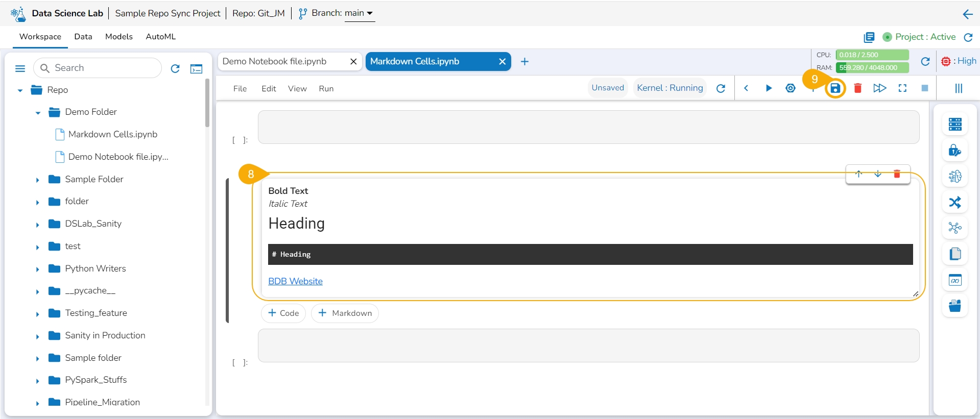Refresh the repo file tree
The image size is (980, 419).
pos(175,68)
